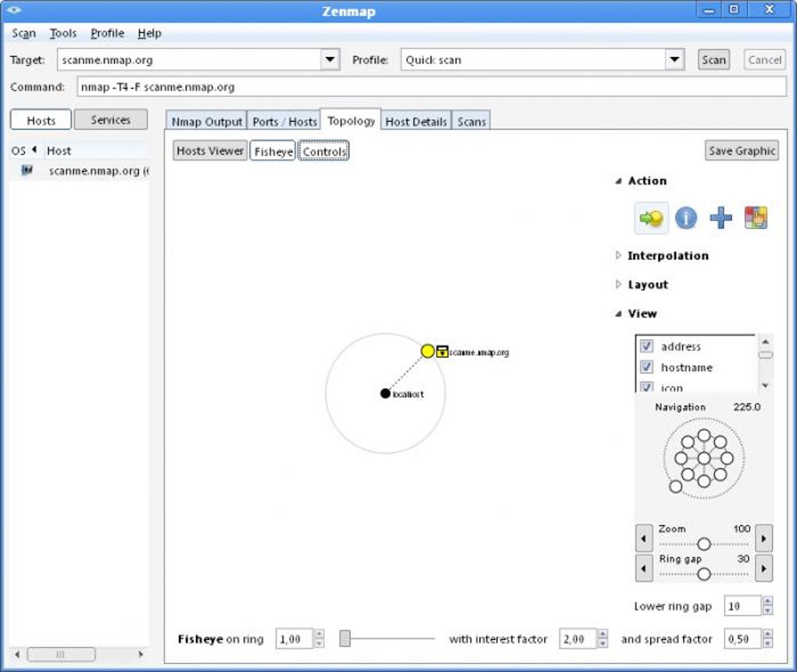The image size is (797, 672).
Task: Click the bottom circle of Navigation control
Action: (704, 481)
